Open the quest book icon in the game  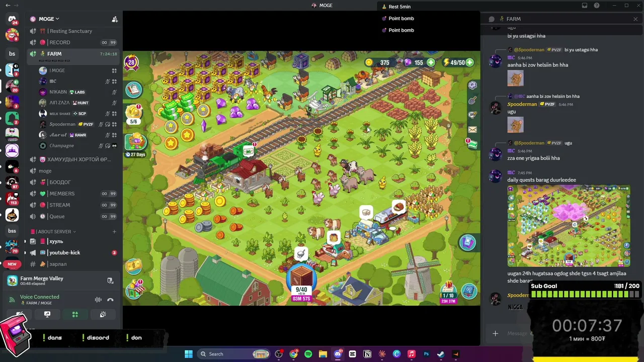134,89
